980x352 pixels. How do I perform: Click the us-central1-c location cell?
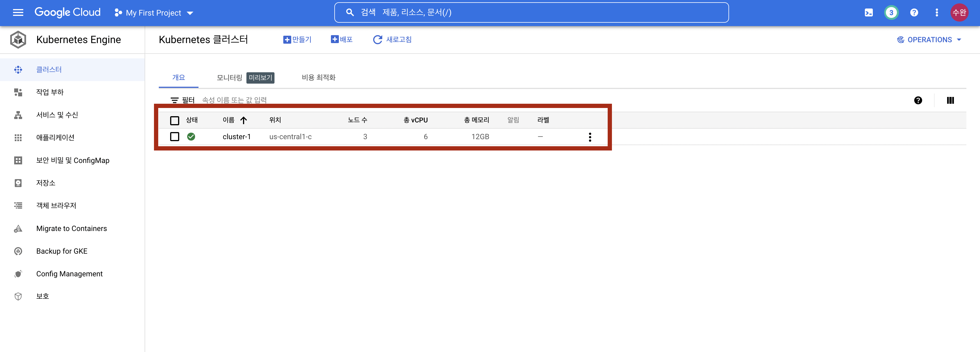pos(290,137)
